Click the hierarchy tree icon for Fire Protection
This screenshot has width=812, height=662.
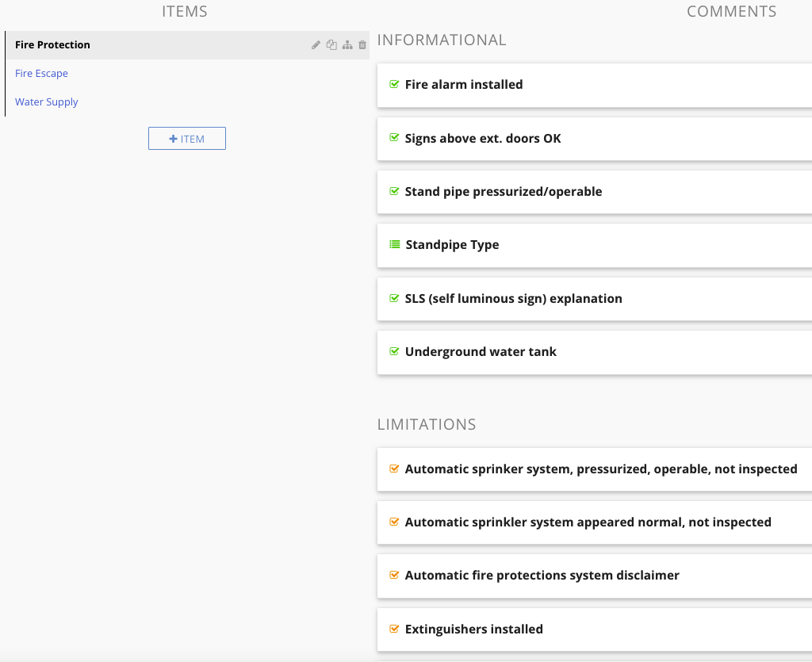[x=347, y=45]
